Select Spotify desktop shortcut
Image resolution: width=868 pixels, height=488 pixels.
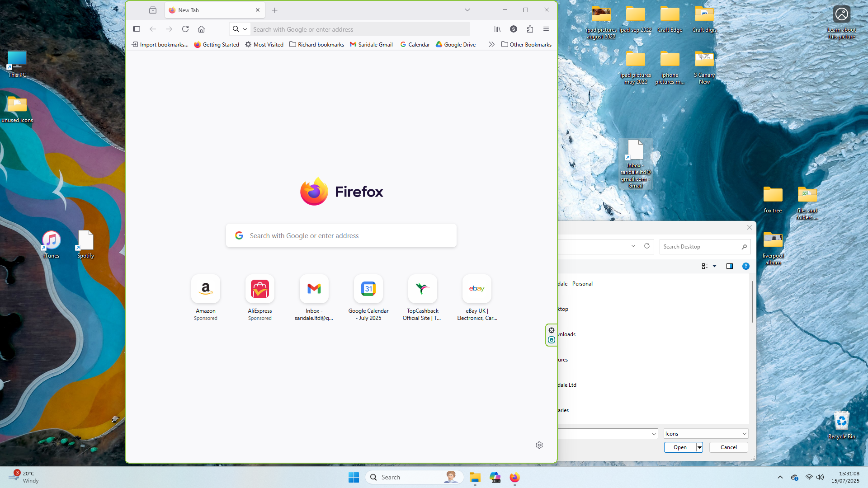[85, 244]
